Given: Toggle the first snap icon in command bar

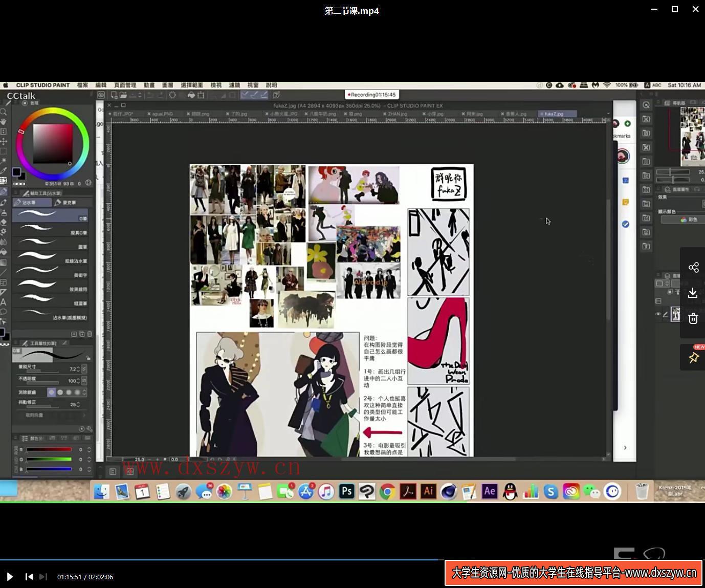Looking at the screenshot, I should pos(245,95).
